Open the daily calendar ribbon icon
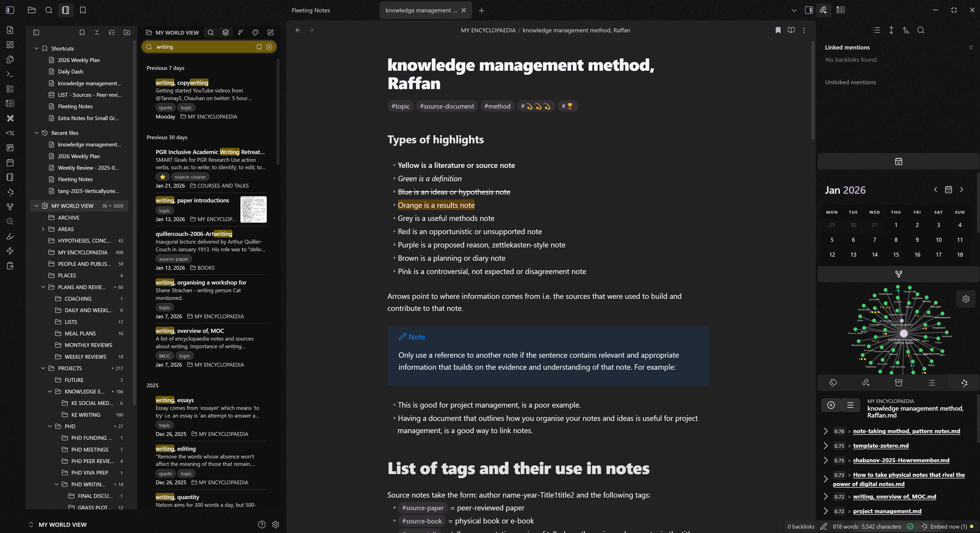Screen dimensions: 980x533 (x=10, y=163)
